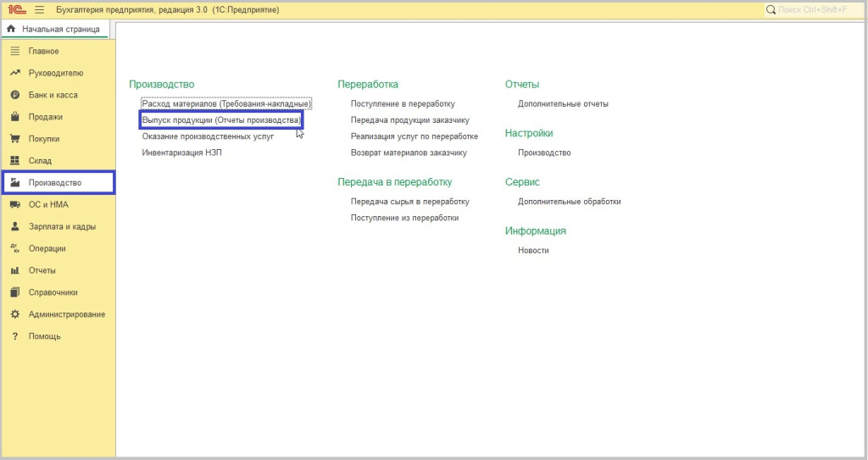Click the ОС и НМА truck icon
The height and width of the screenshot is (460, 868).
(14, 204)
